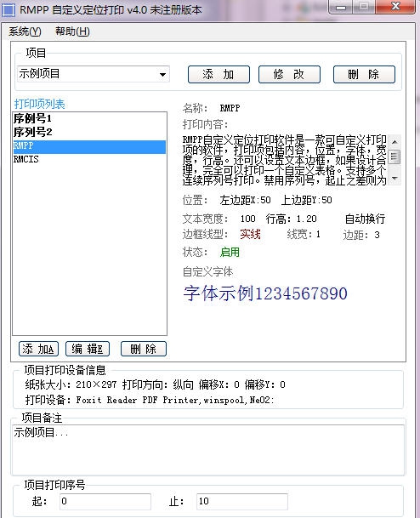Screen dimensions: 420x518
Task: Click the 左边距X:50 position value
Action: tap(246, 200)
